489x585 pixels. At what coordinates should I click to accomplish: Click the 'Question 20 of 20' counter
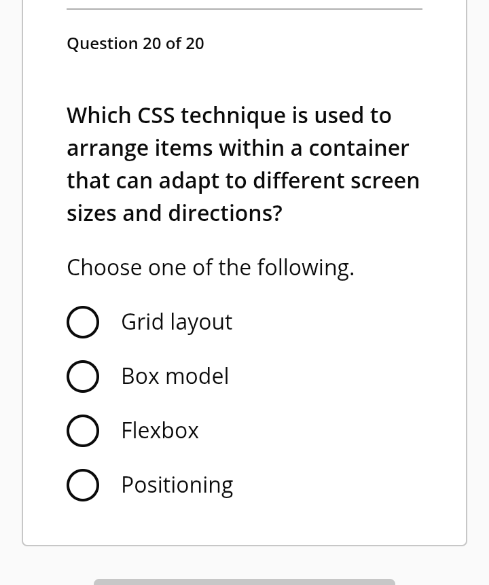pos(135,44)
